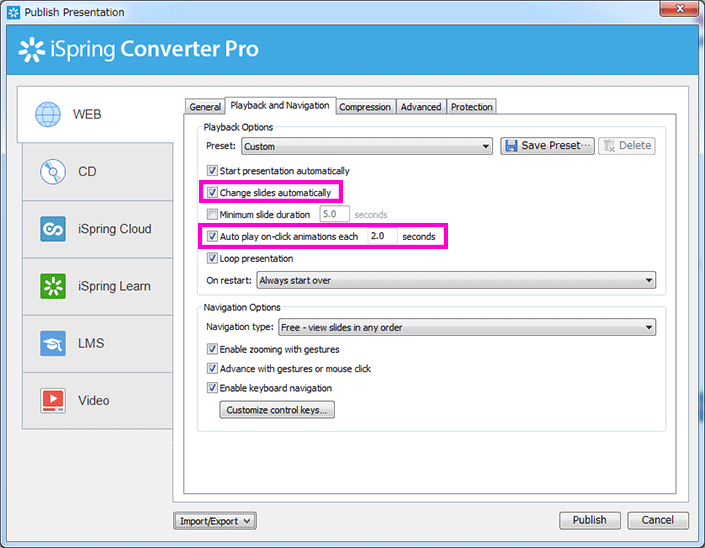Click the iSpring logo in the blue header
The image size is (705, 548).
click(x=31, y=49)
